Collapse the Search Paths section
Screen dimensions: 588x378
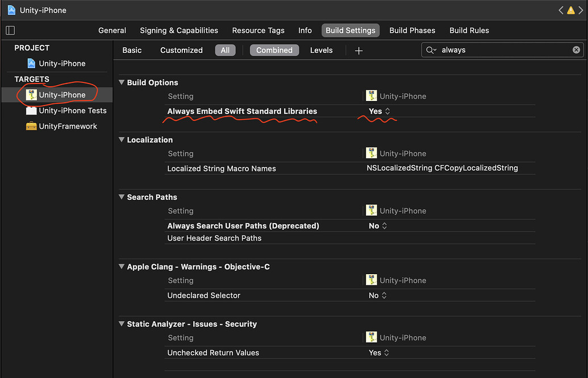[121, 197]
